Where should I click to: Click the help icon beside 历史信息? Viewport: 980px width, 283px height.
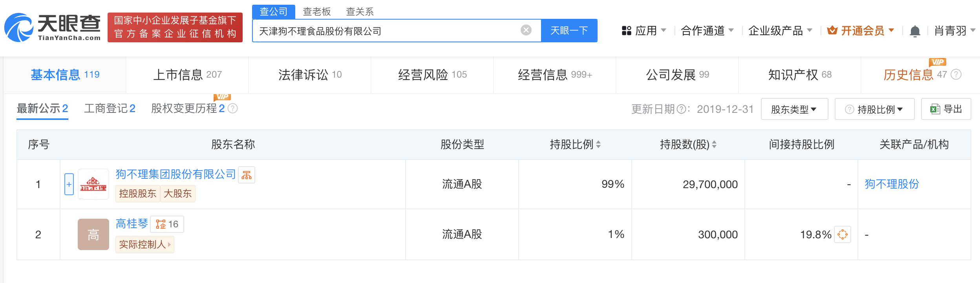point(956,74)
